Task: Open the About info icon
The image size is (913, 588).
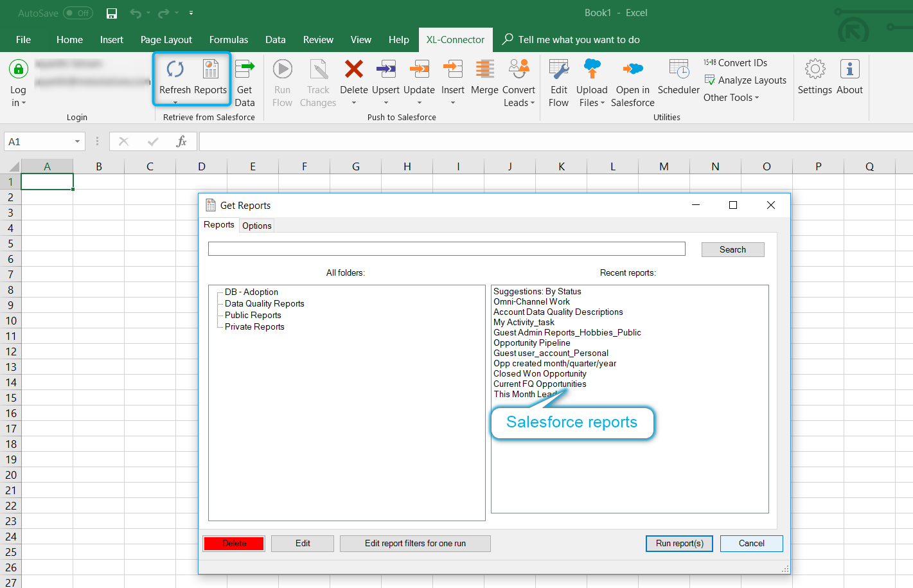Action: point(849,69)
